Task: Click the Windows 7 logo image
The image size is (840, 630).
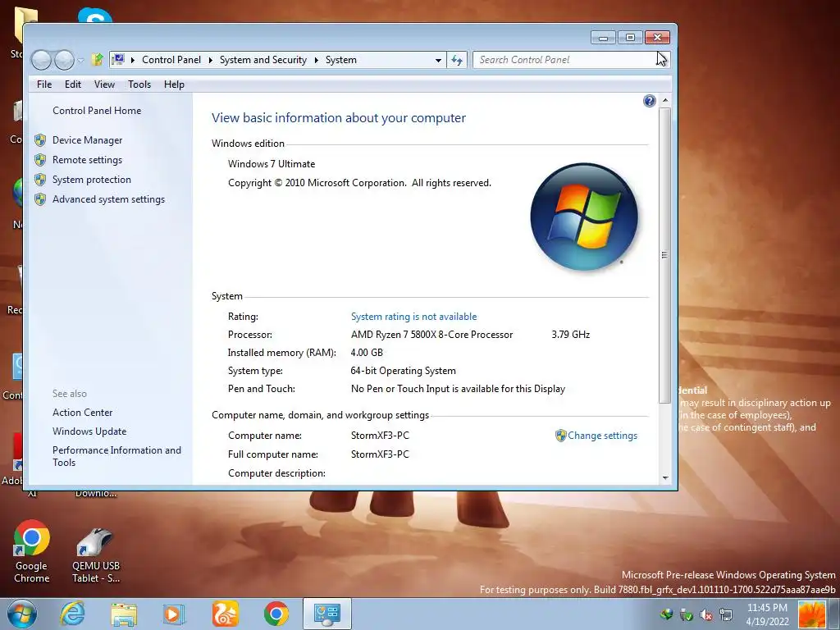Action: coord(584,217)
